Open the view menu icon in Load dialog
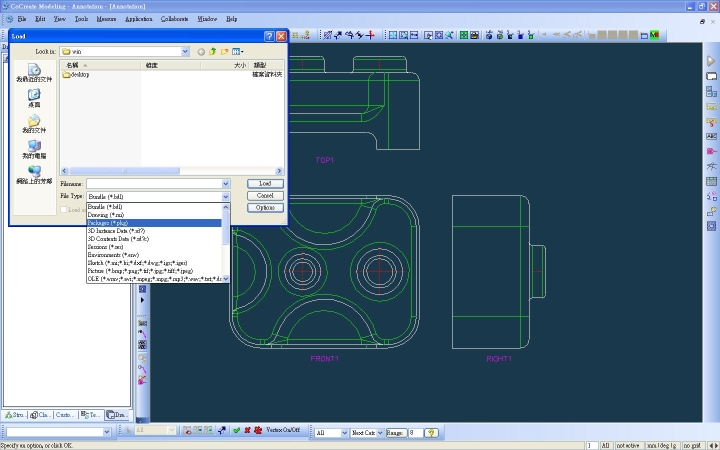The width and height of the screenshot is (720, 450). tap(237, 52)
